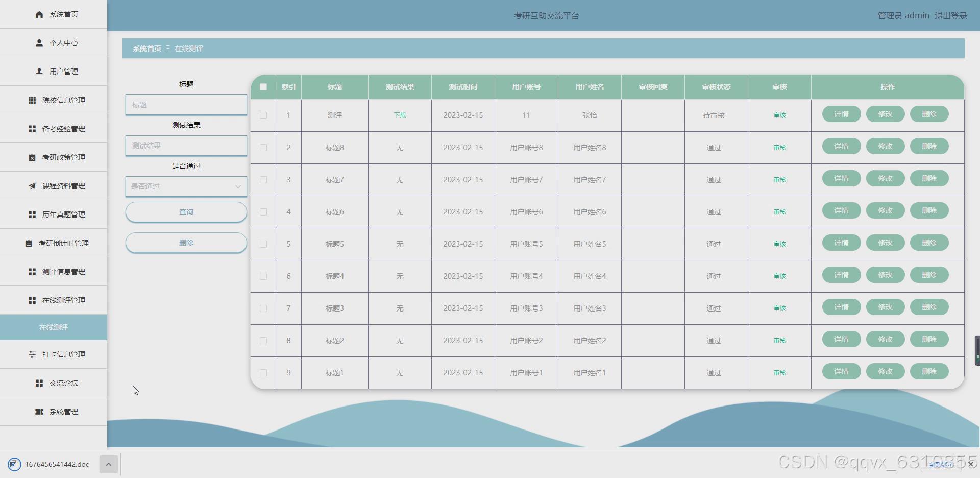The width and height of the screenshot is (980, 478).
Task: Check the box for row 1 测评
Action: point(263,115)
